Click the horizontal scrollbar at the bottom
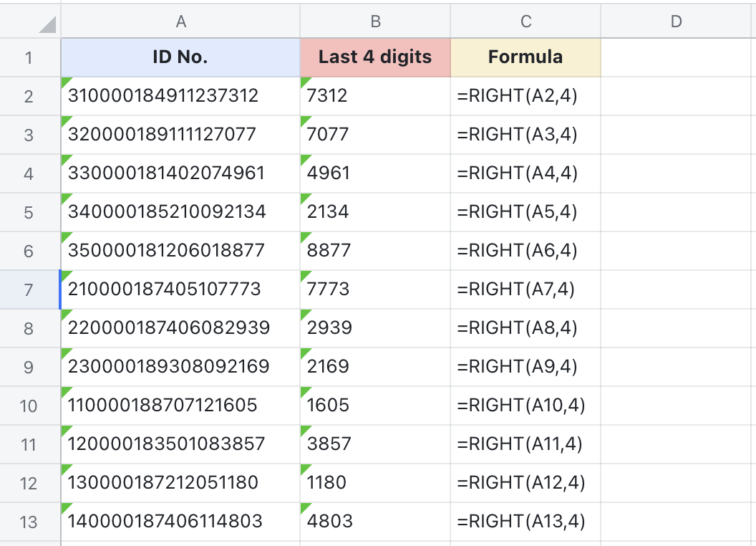 [x=378, y=542]
